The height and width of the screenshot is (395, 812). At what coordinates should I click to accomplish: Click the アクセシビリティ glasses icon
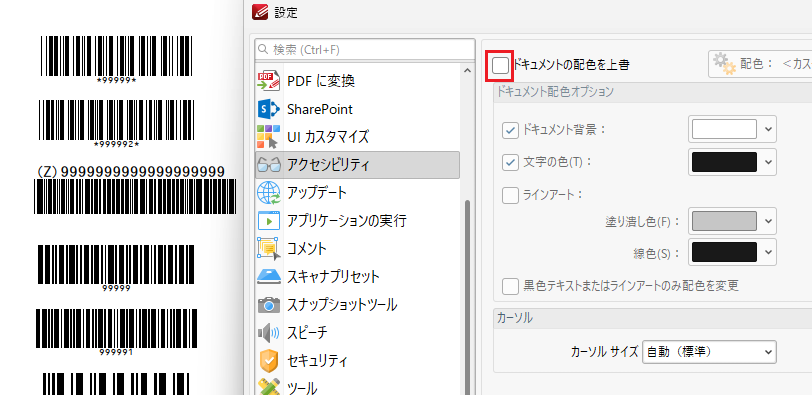coord(268,165)
